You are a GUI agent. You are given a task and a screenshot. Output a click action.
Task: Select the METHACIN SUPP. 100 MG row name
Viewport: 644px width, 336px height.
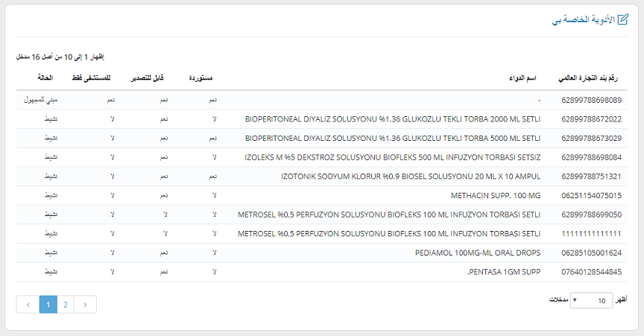click(496, 195)
